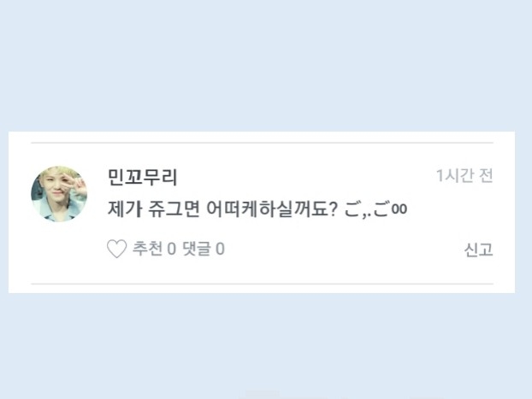This screenshot has height=399, width=532.
Task: Select the word 어떠케하실꺼됴? in comment
Action: click(x=272, y=209)
